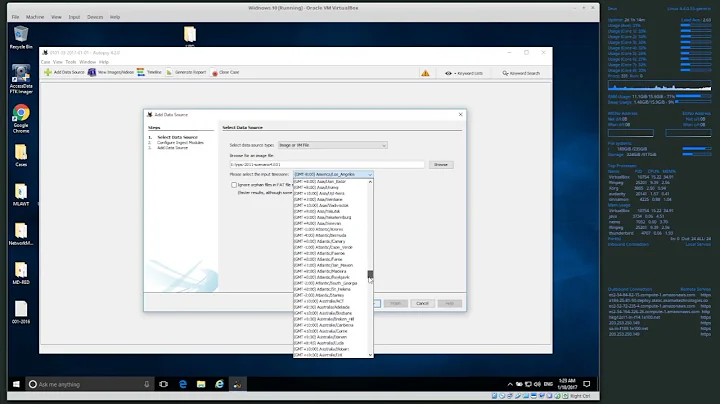Open the Select data source type dropdown

(332, 145)
